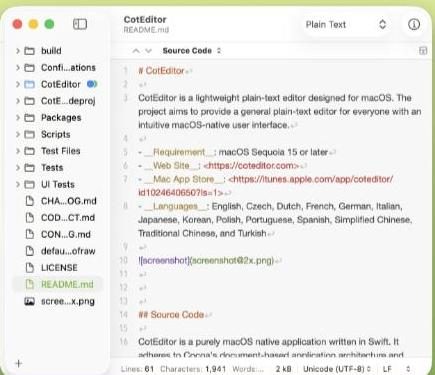
Task: Click the https://coteditor.com link text
Action: click(x=251, y=166)
